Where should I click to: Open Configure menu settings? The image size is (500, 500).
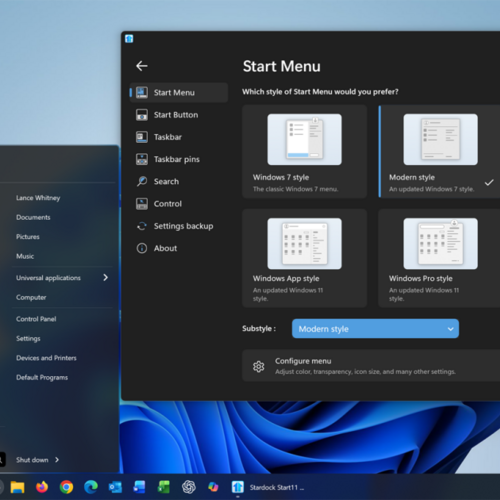point(371,366)
